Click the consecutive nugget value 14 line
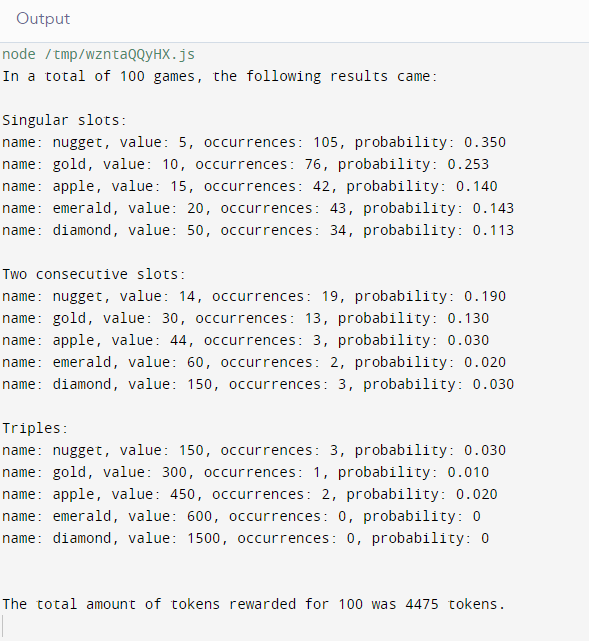This screenshot has height=641, width=589. click(254, 296)
